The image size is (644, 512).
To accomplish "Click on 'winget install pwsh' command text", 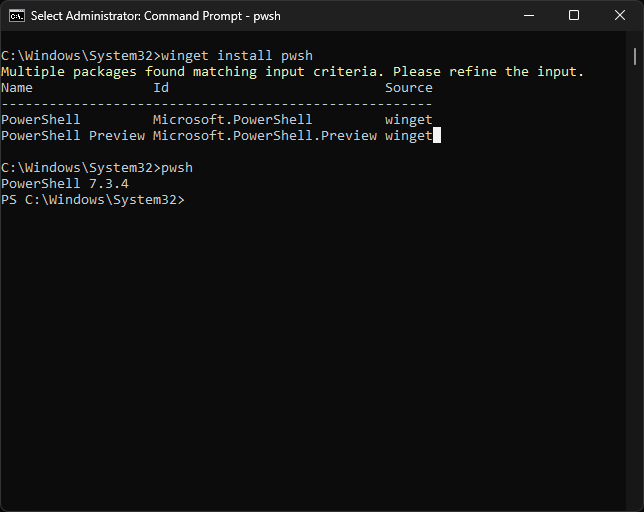I will tap(237, 56).
